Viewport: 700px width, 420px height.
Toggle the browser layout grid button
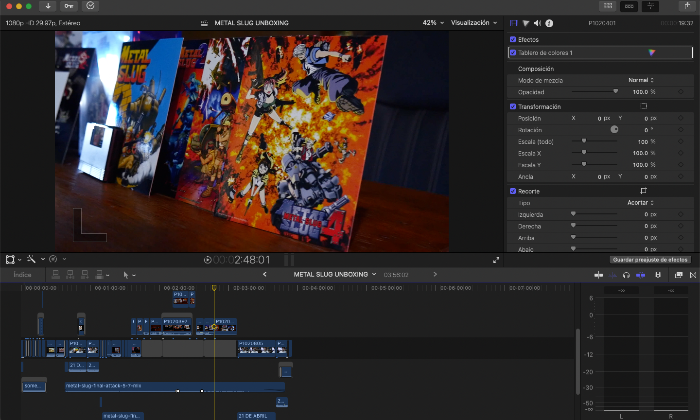608,6
